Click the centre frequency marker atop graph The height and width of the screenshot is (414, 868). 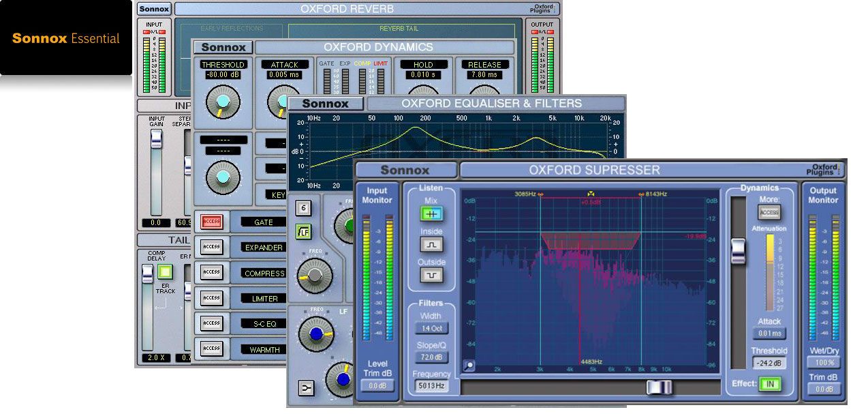tap(590, 194)
